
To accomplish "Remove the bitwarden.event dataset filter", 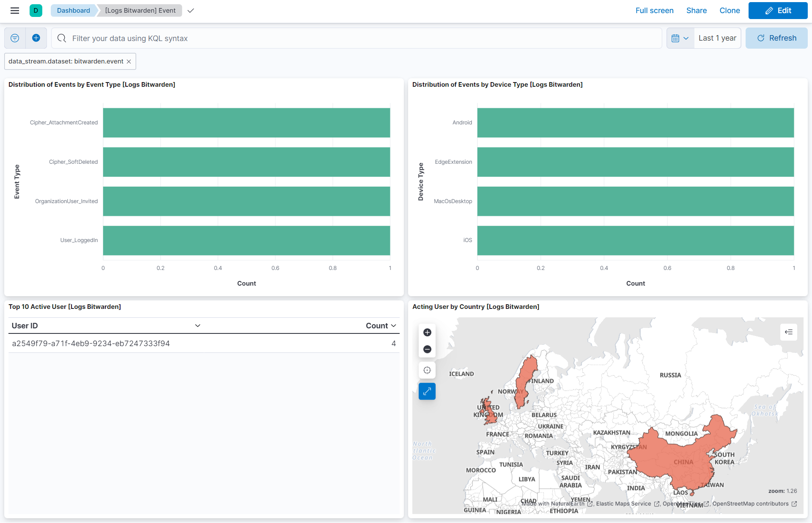I will coord(129,62).
